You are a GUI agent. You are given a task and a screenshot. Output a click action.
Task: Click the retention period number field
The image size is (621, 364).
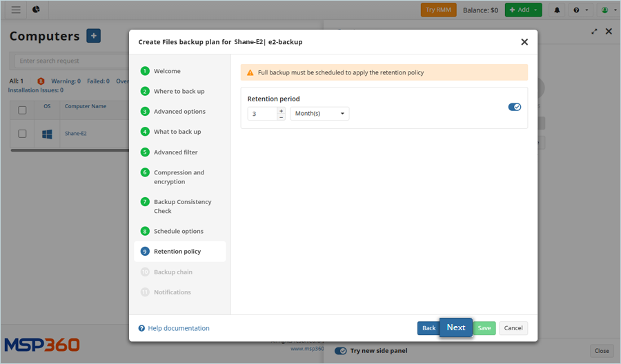pyautogui.click(x=262, y=114)
